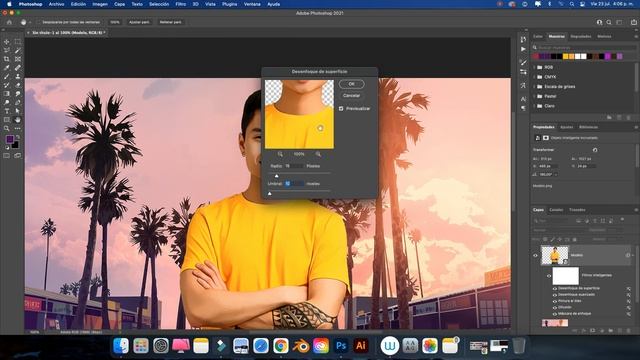Hide the Modelo layer
This screenshot has height=360, width=640.
coord(536,256)
